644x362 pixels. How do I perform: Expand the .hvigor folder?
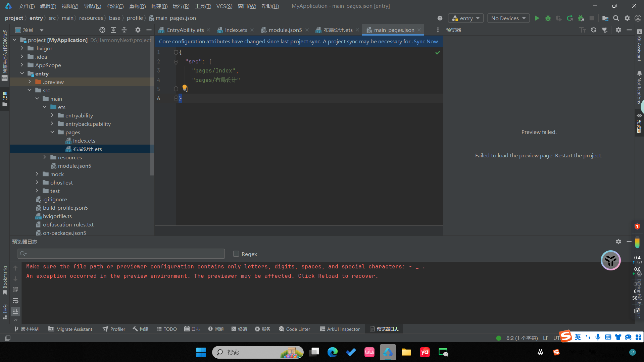pos(22,48)
